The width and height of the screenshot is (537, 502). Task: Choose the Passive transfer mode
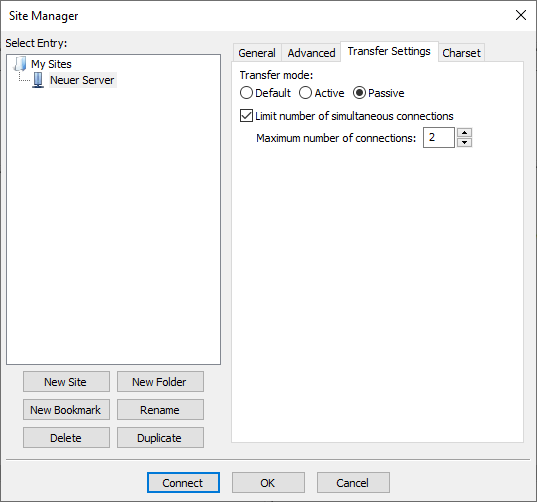point(359,93)
